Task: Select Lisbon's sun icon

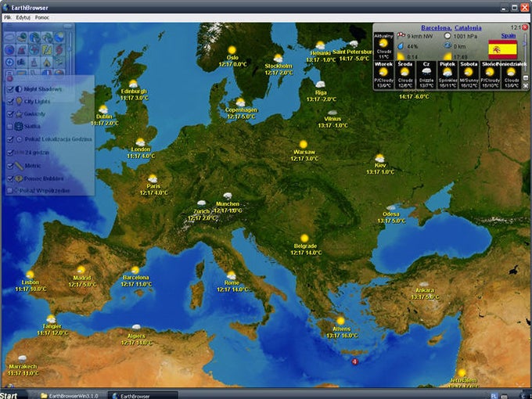Action: pyautogui.click(x=30, y=275)
